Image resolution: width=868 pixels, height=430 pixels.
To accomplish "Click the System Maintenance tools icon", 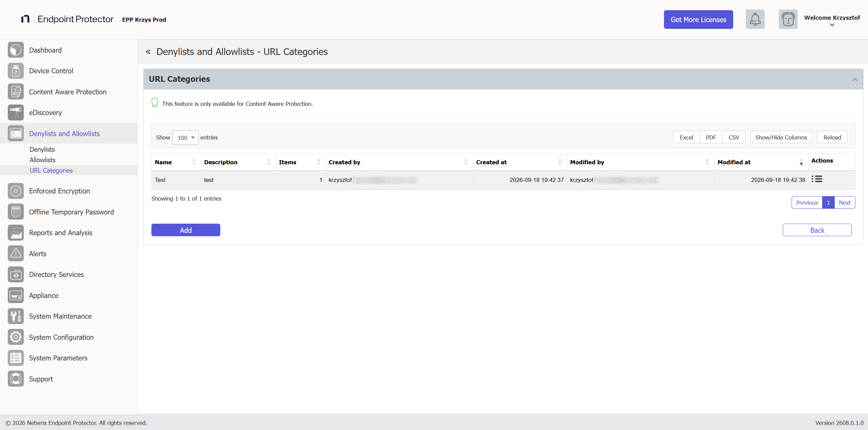I will tap(16, 316).
